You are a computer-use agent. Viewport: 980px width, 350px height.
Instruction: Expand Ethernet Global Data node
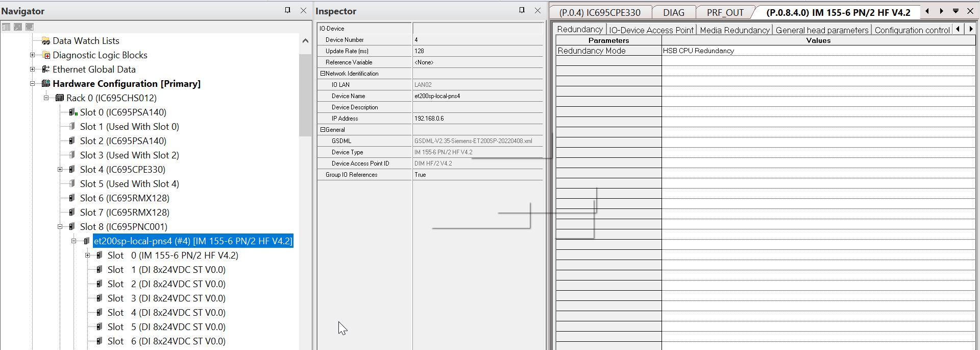[x=33, y=69]
